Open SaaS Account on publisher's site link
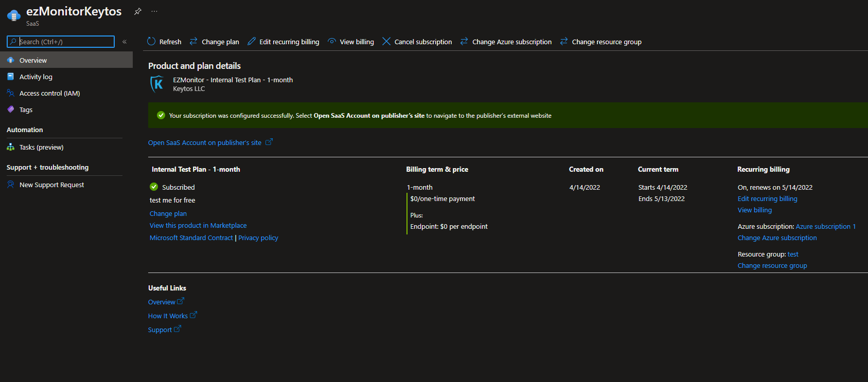This screenshot has width=868, height=382. [205, 142]
